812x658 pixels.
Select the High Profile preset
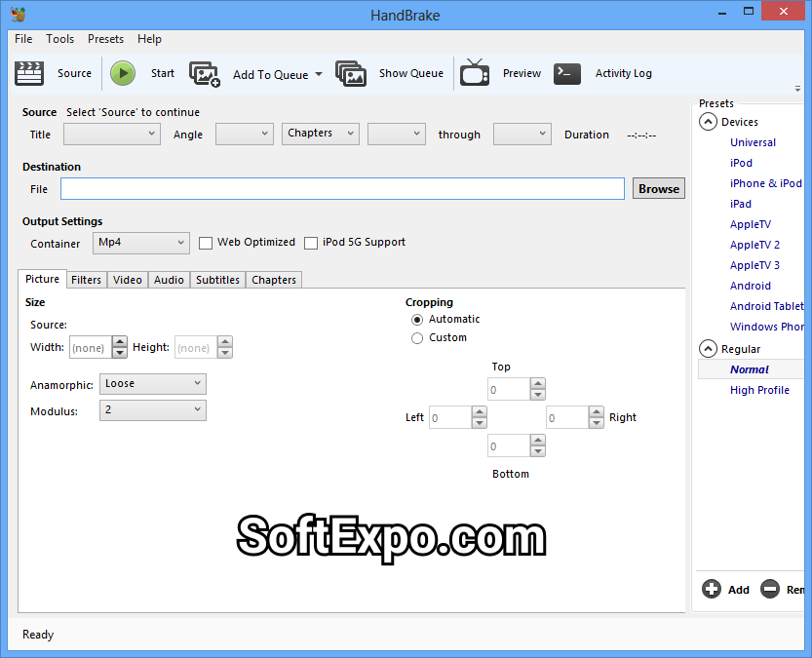coord(759,389)
